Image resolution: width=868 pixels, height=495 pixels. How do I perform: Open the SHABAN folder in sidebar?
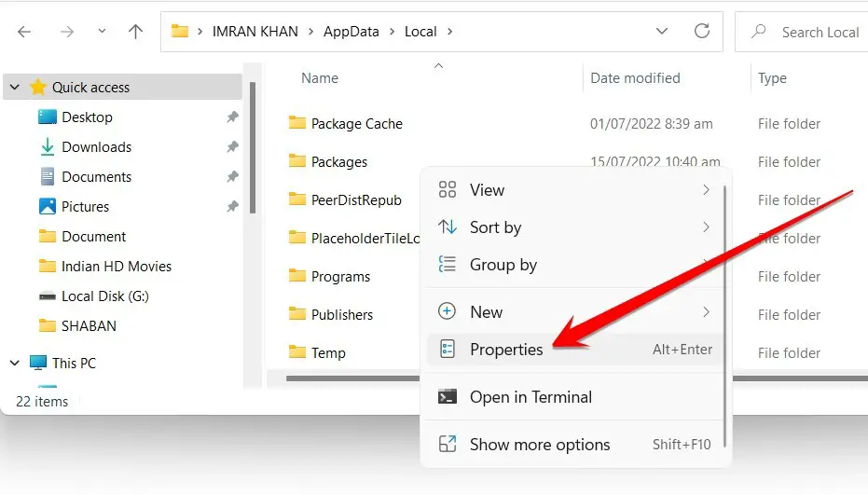pos(89,326)
